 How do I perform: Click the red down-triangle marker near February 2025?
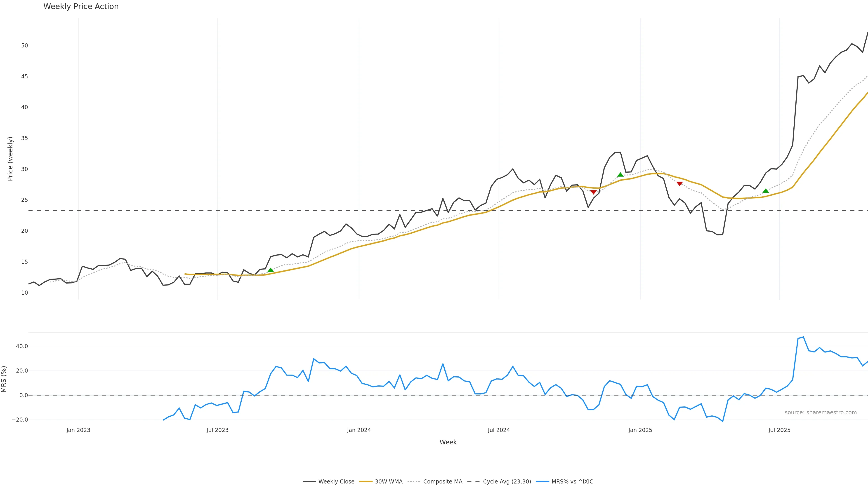click(680, 183)
